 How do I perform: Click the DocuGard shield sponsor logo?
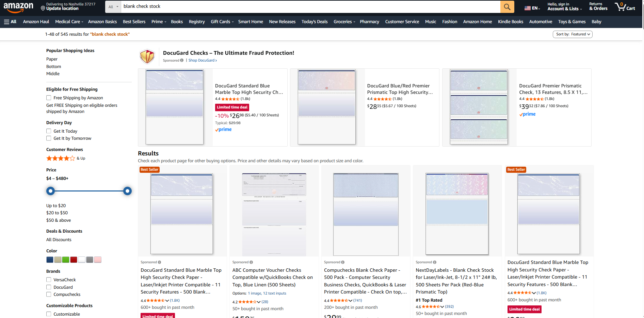tap(147, 56)
